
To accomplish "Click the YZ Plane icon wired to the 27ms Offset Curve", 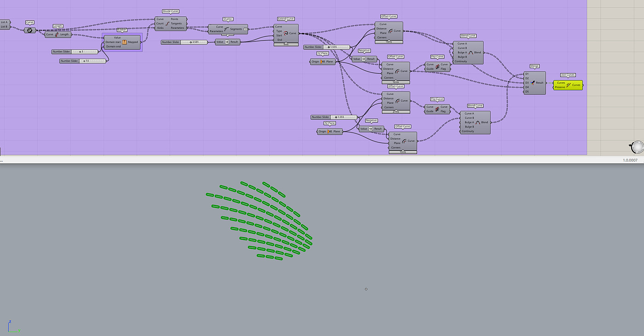I will 329,131.
